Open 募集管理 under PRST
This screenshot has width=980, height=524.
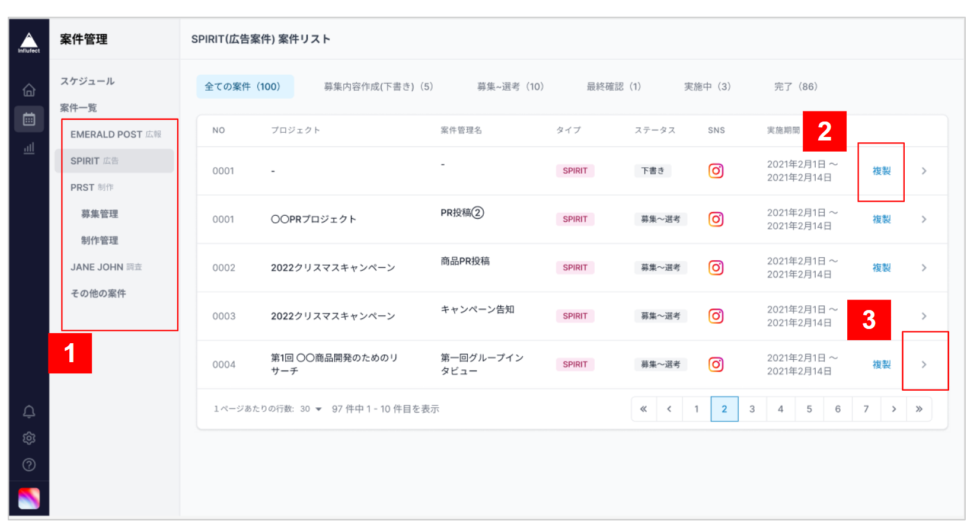click(x=100, y=214)
